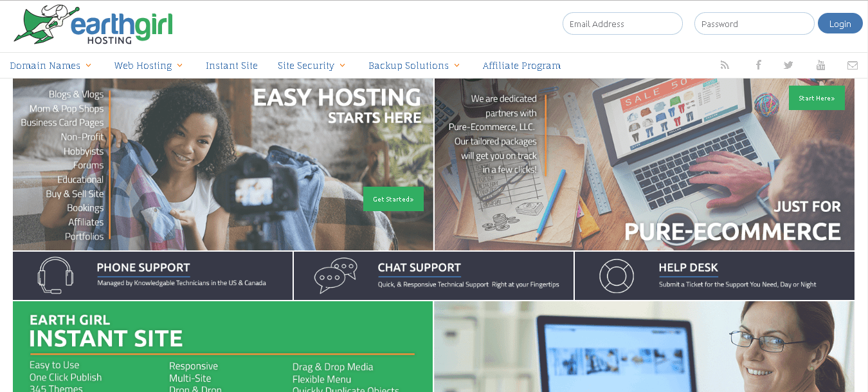Click the Get Started button
Viewport: 868px width, 392px height.
coord(393,199)
